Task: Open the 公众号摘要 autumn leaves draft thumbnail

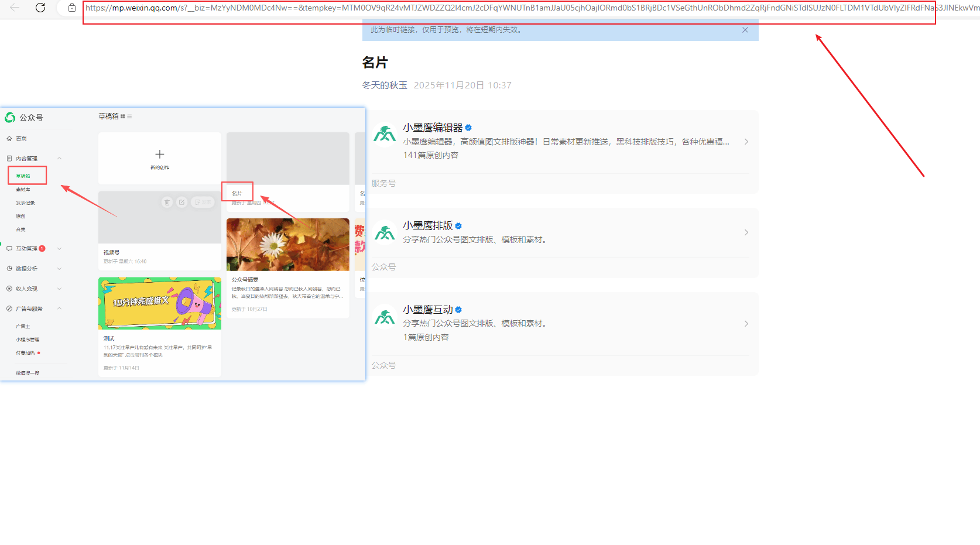Action: tap(287, 245)
